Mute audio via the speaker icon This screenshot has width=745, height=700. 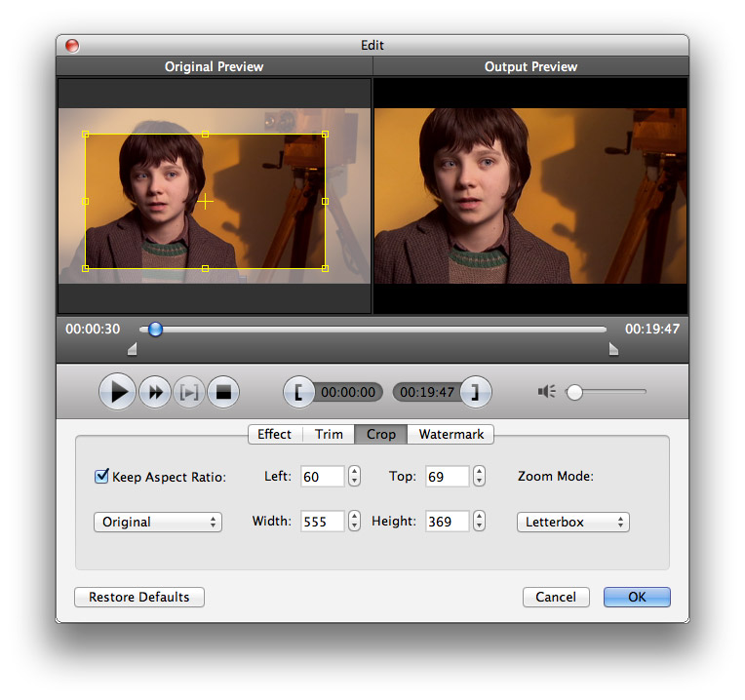[547, 392]
